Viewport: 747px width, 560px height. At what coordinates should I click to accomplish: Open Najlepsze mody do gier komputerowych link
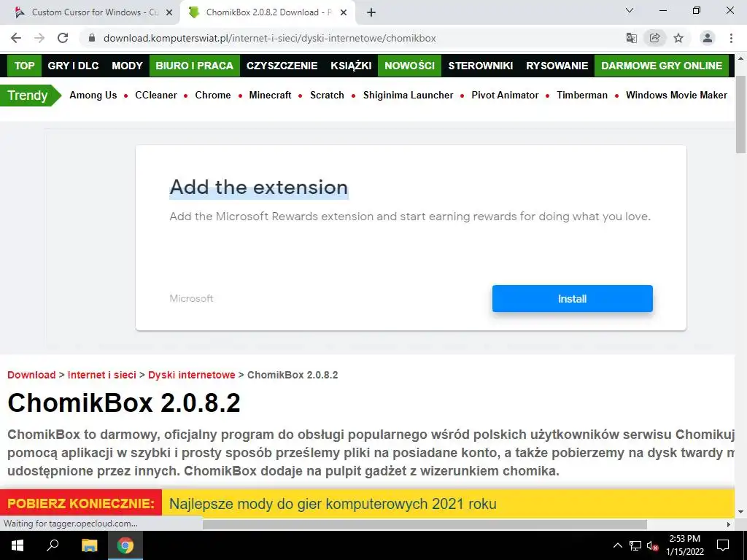coord(333,503)
